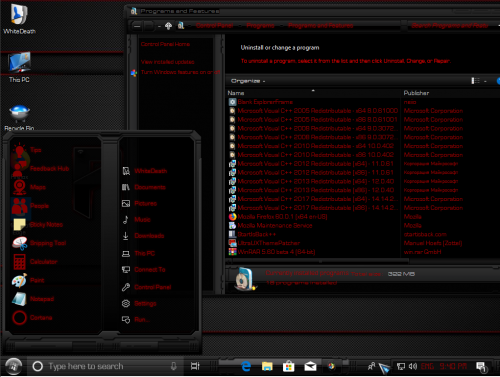The height and width of the screenshot is (377, 500).
Task: Open Snipping Tool in start menu
Action: tap(39, 243)
